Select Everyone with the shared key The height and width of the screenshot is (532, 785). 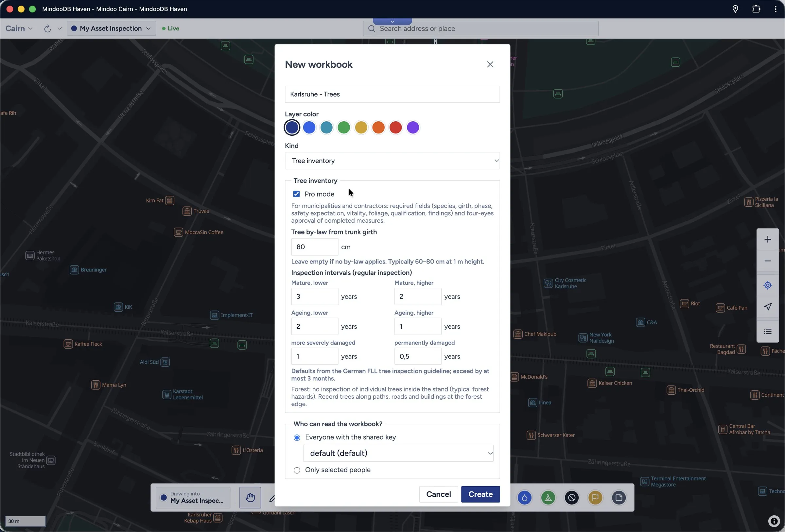pos(297,438)
